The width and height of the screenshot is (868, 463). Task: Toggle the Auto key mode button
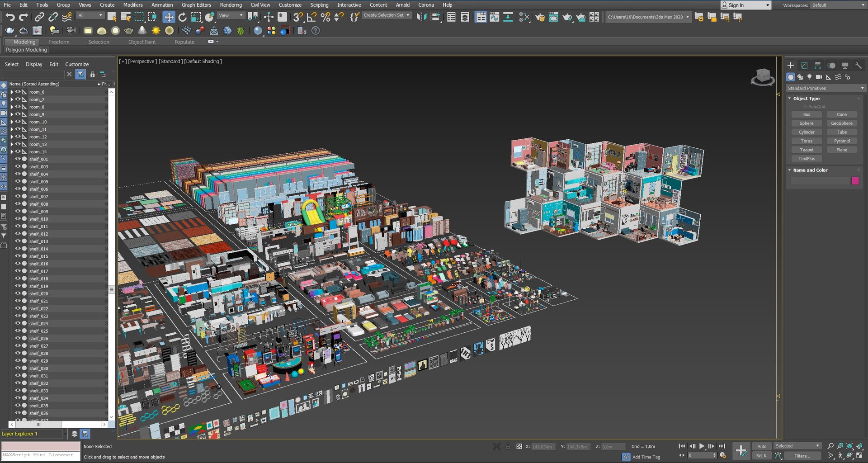762,446
